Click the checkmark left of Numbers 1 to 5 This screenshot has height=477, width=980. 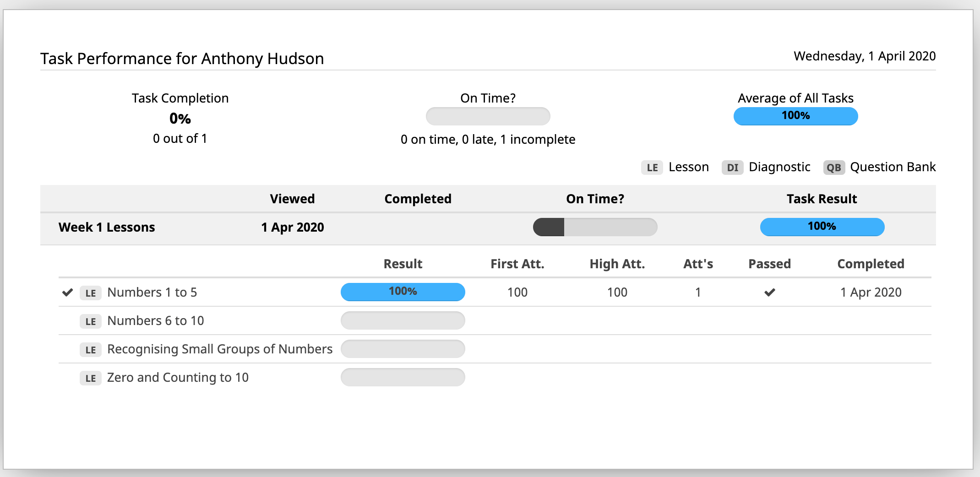point(68,292)
